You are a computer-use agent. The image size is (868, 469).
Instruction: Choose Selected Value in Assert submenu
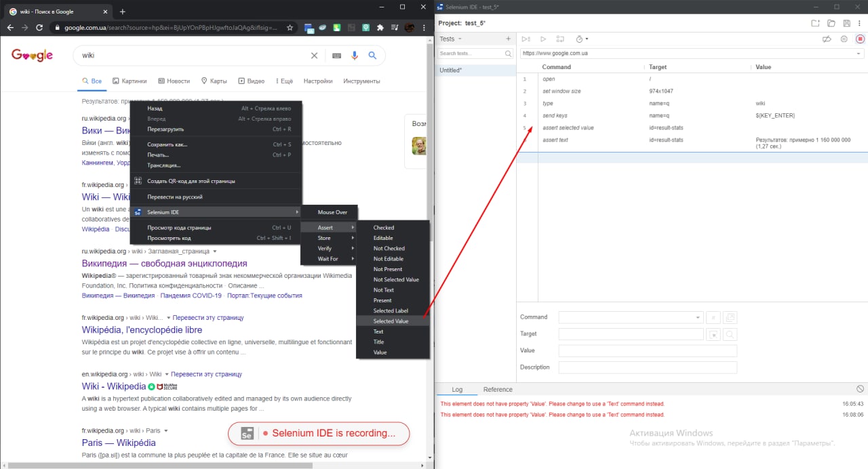coord(393,321)
